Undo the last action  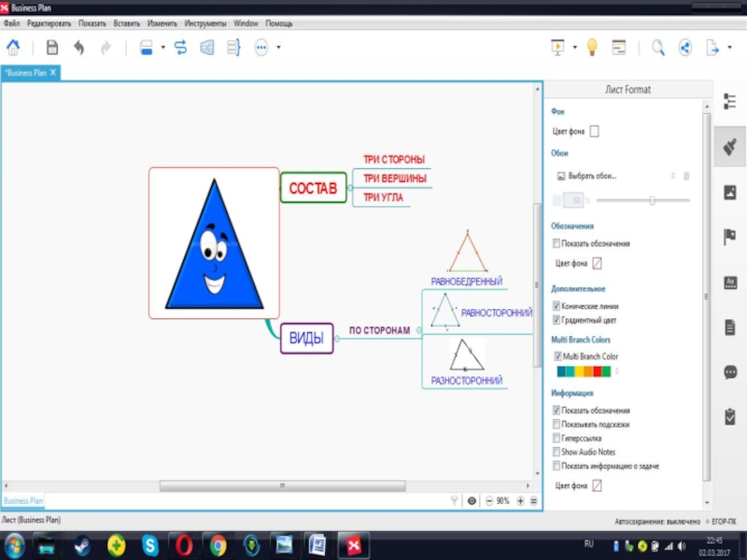point(78,48)
